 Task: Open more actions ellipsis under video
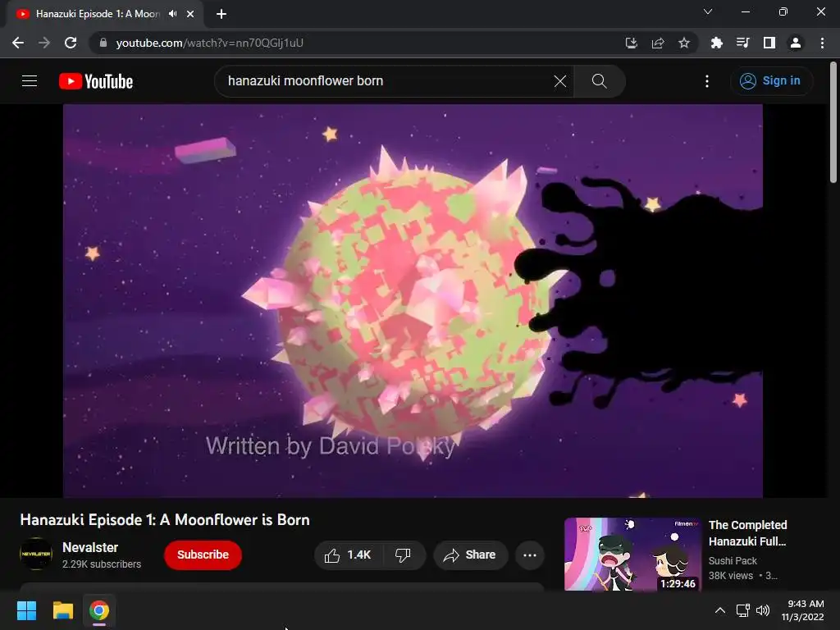click(x=530, y=555)
